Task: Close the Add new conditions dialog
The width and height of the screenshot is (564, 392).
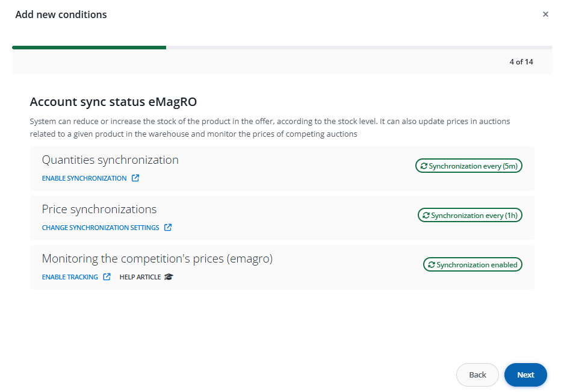Action: [545, 14]
